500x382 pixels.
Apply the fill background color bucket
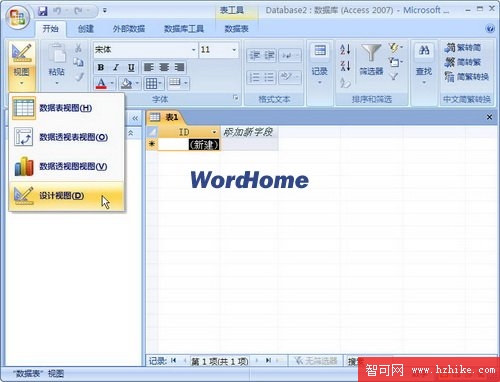tap(127, 83)
